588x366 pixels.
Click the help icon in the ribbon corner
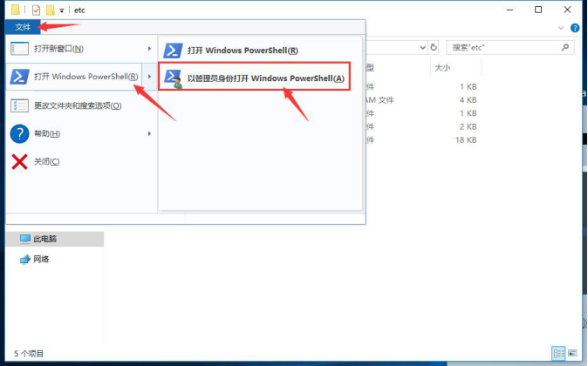575,28
